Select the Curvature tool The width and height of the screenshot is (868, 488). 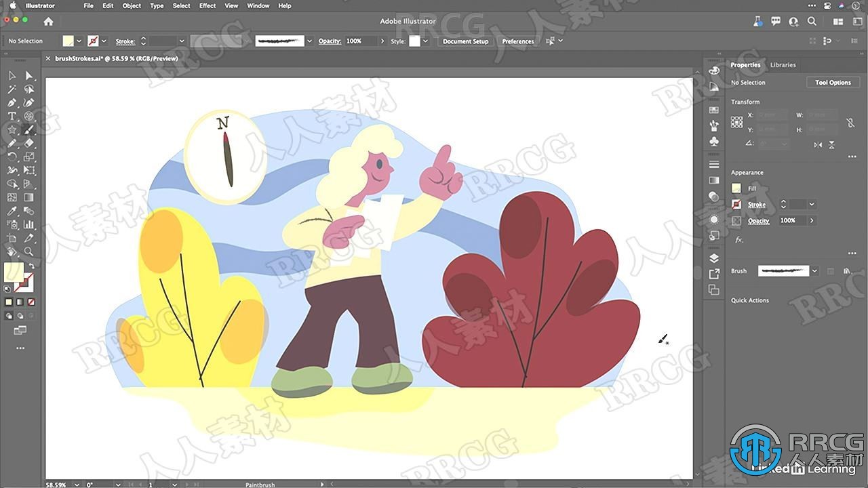pyautogui.click(x=29, y=103)
